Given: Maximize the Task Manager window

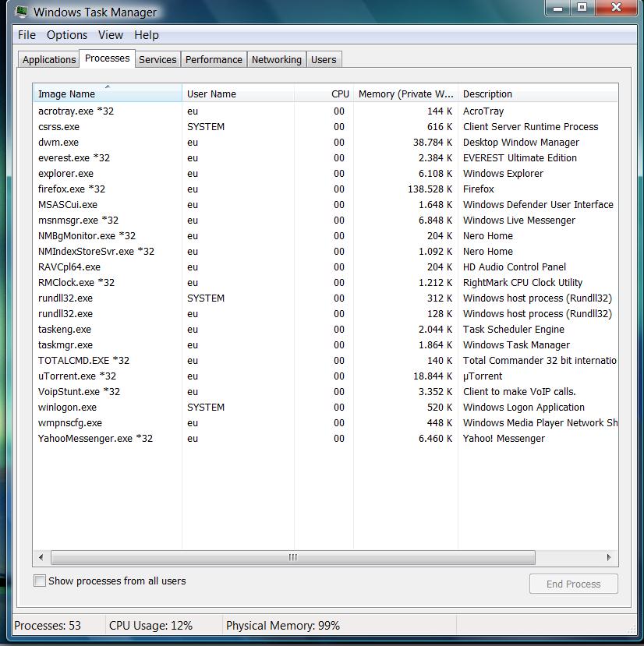Looking at the screenshot, I should pyautogui.click(x=582, y=8).
